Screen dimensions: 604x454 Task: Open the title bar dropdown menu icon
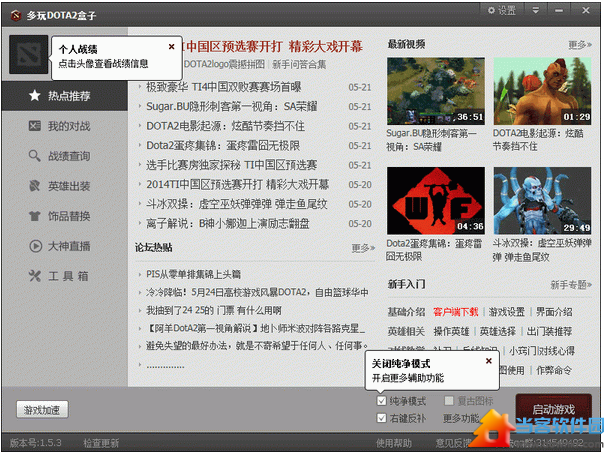535,10
